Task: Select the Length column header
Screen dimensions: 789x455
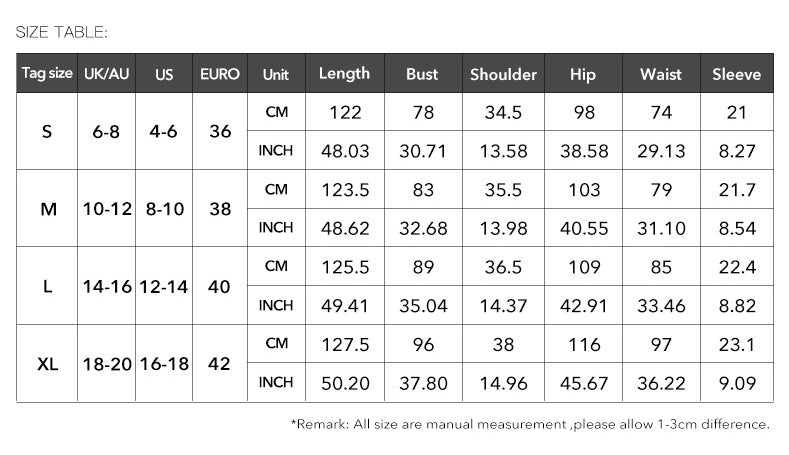Action: 344,74
